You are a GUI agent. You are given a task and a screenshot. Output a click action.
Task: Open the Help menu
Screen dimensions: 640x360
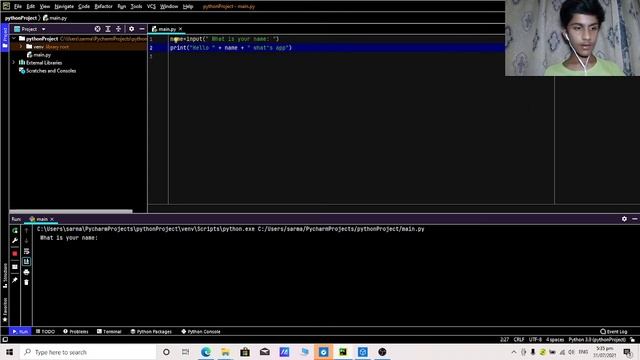click(x=188, y=7)
